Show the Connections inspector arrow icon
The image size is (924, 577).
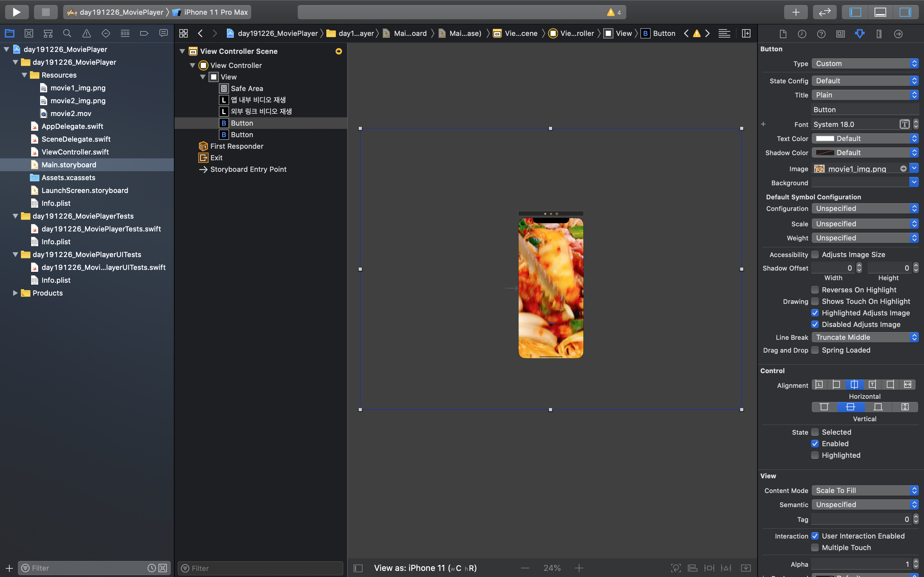pyautogui.click(x=898, y=34)
